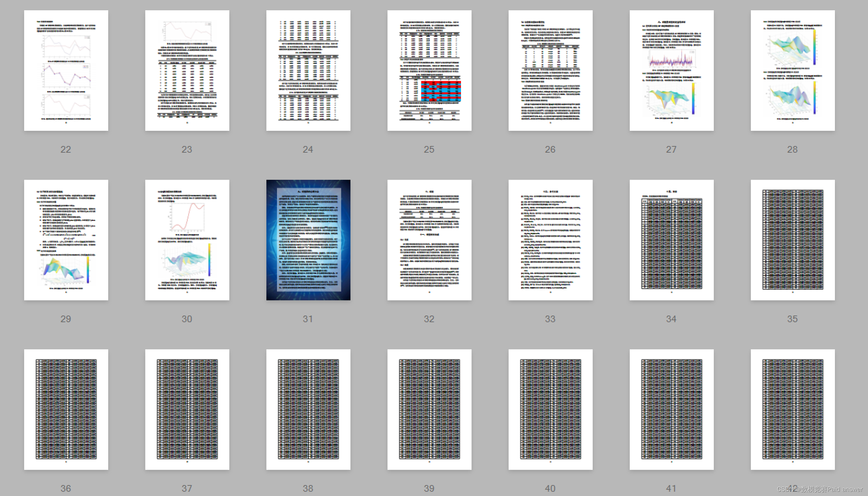Select page 33 references page thumbnail
The width and height of the screenshot is (868, 496).
click(x=551, y=240)
